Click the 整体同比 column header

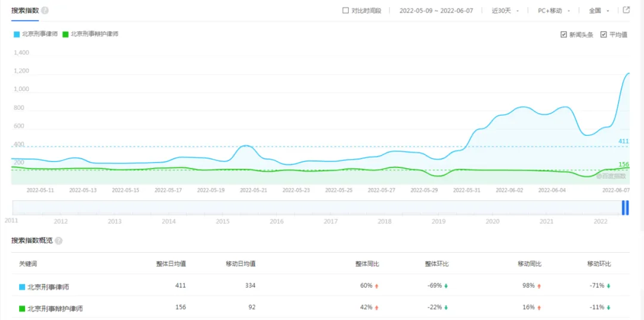coord(367,264)
